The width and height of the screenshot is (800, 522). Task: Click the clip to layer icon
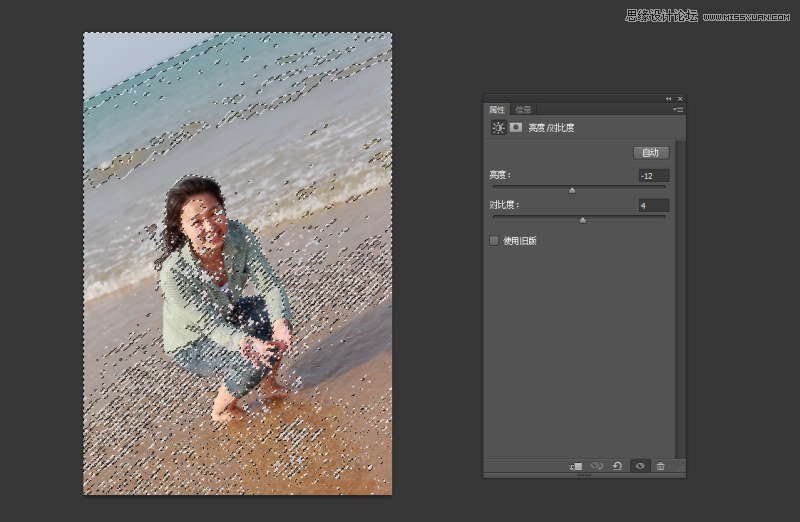577,466
